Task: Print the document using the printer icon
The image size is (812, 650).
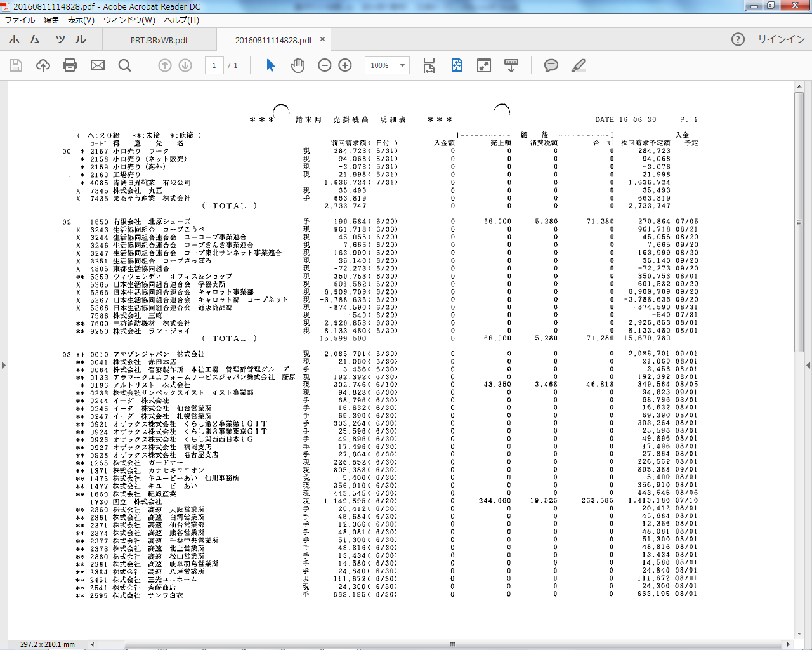Action: coord(70,65)
